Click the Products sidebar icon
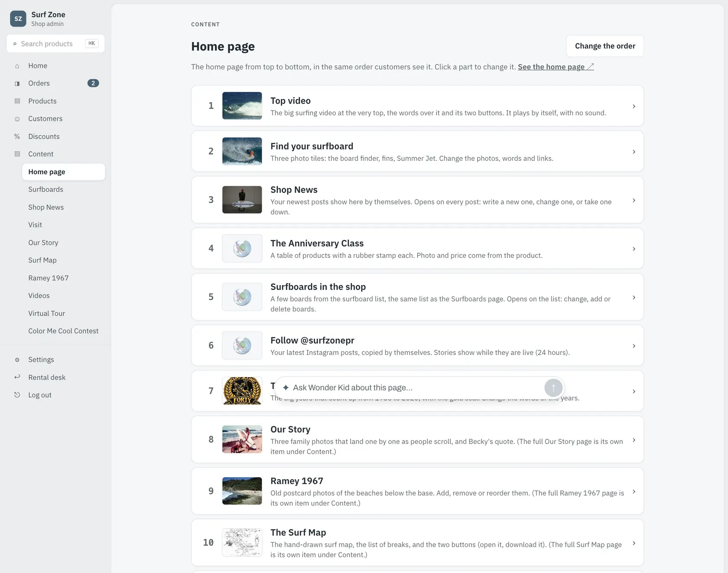728x573 pixels. (17, 101)
